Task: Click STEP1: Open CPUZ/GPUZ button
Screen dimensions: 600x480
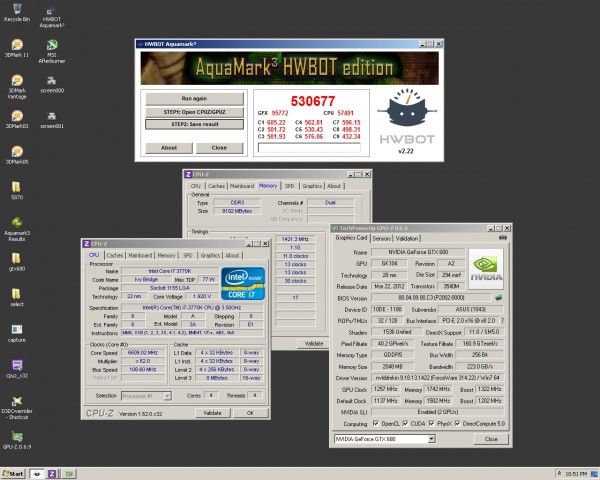Action: 194,112
